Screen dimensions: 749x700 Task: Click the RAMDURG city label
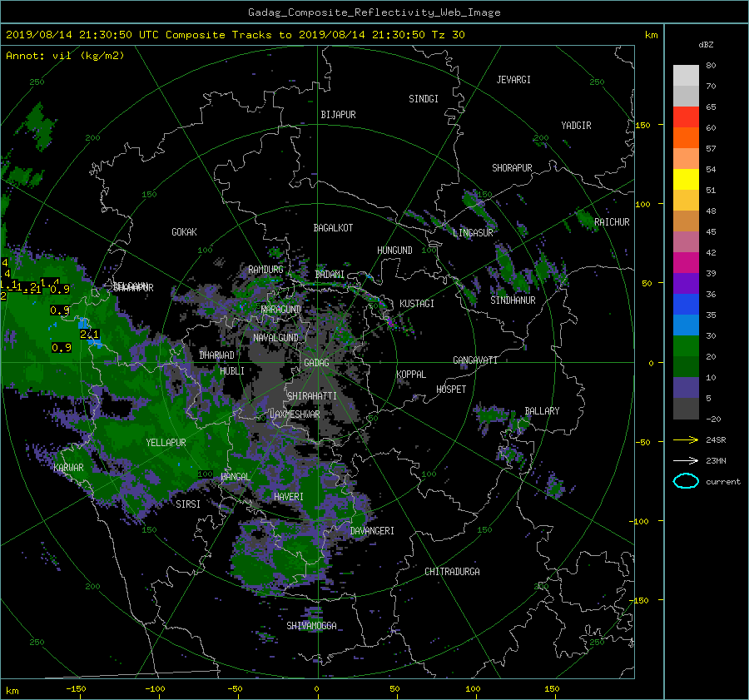tap(265, 270)
